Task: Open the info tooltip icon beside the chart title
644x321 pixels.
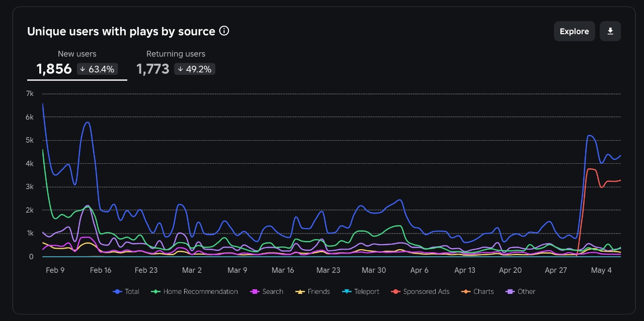Action: point(224,31)
